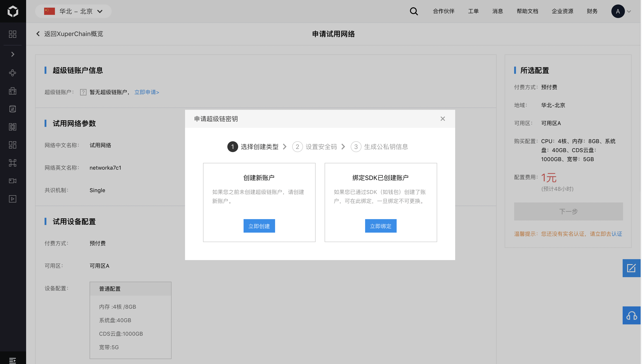Close the 申请超级链密钥 dialog

coord(442,119)
